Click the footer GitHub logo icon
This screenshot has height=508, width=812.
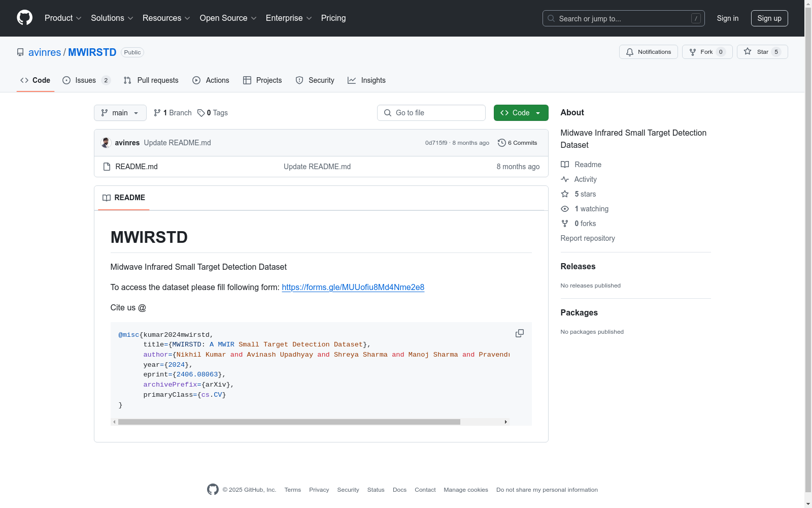click(x=213, y=489)
